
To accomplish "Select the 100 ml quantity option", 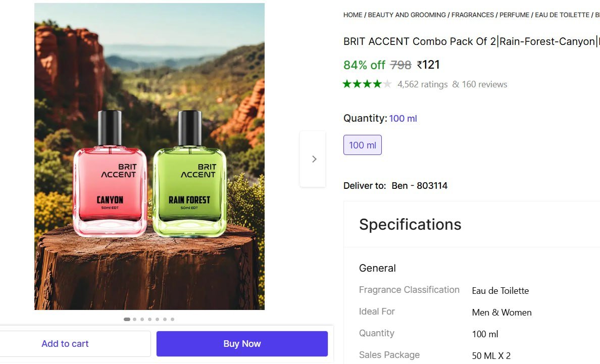I will 362,145.
